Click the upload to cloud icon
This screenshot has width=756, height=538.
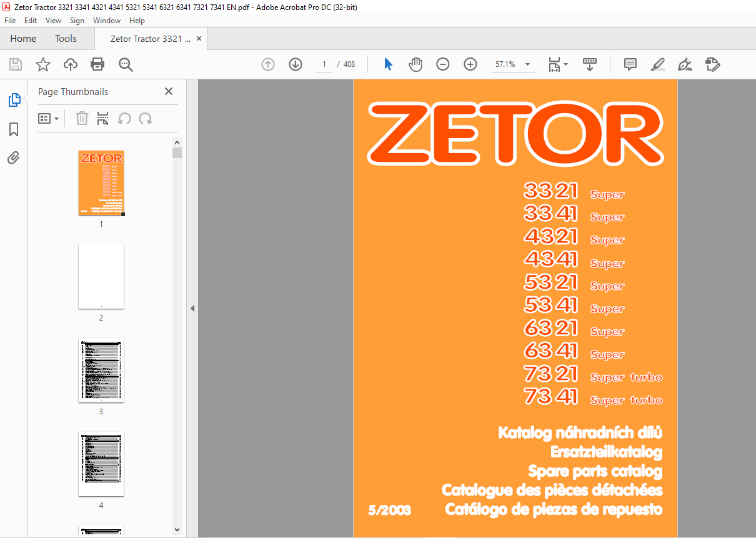pyautogui.click(x=71, y=64)
